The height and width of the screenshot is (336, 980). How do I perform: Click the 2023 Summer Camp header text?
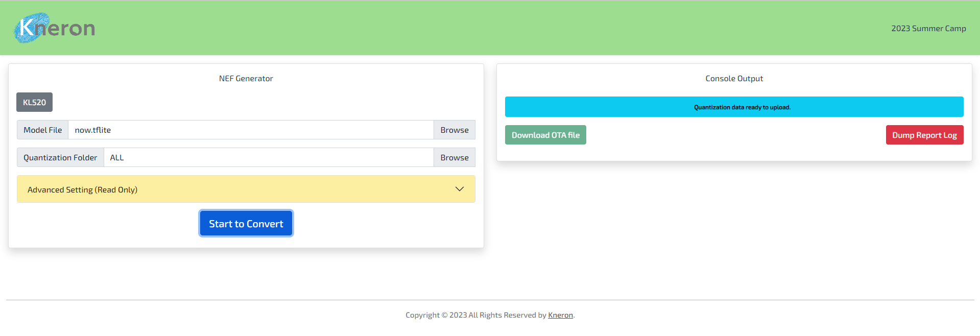click(928, 29)
